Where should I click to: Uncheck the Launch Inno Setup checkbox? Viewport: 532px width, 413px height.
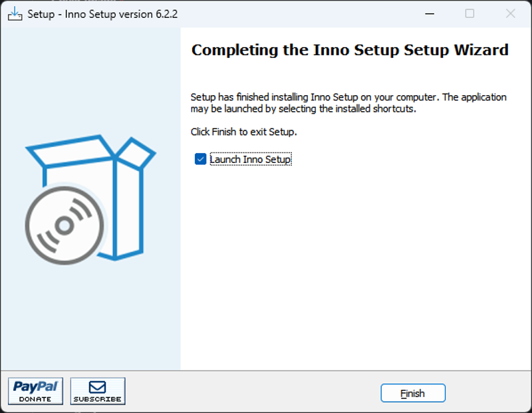click(x=201, y=159)
